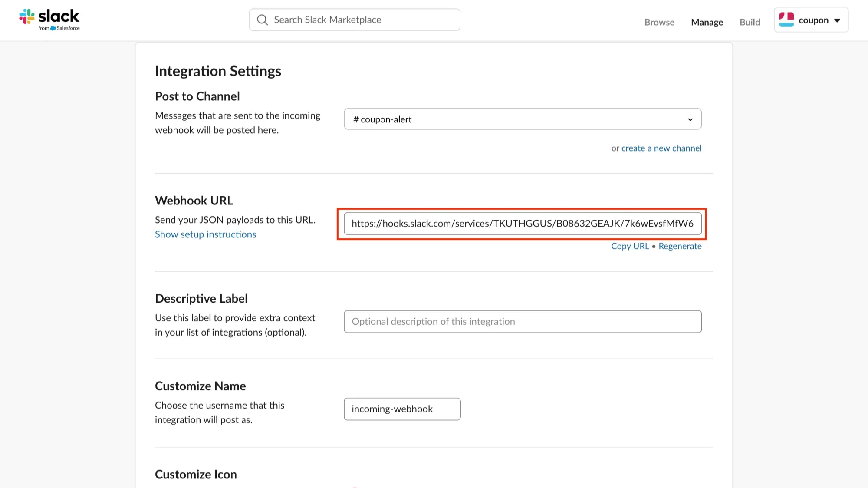
Task: Click the Customize Name username field
Action: click(402, 409)
